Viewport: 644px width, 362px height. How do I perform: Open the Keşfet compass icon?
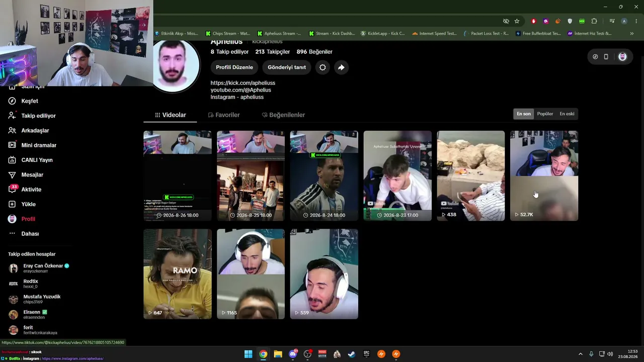pos(12,101)
